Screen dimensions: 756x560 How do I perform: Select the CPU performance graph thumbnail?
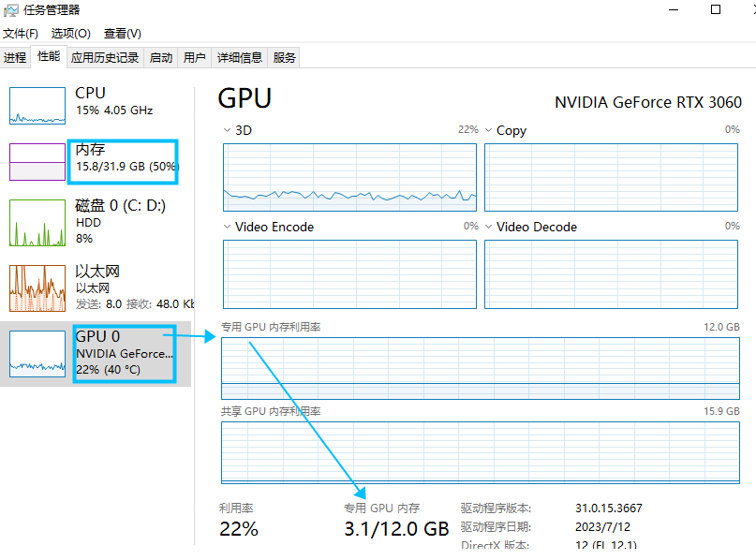click(37, 105)
